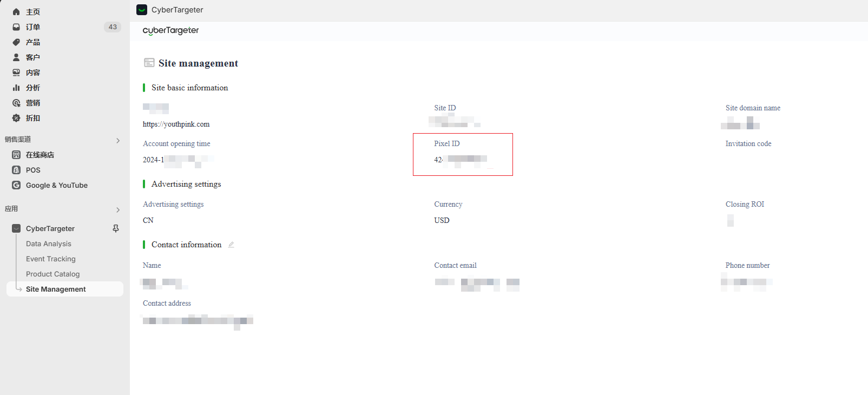Open 产品 in the sidebar

33,42
